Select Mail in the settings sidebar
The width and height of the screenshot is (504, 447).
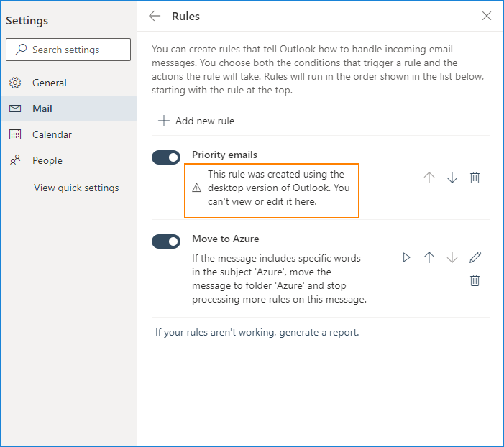click(42, 109)
